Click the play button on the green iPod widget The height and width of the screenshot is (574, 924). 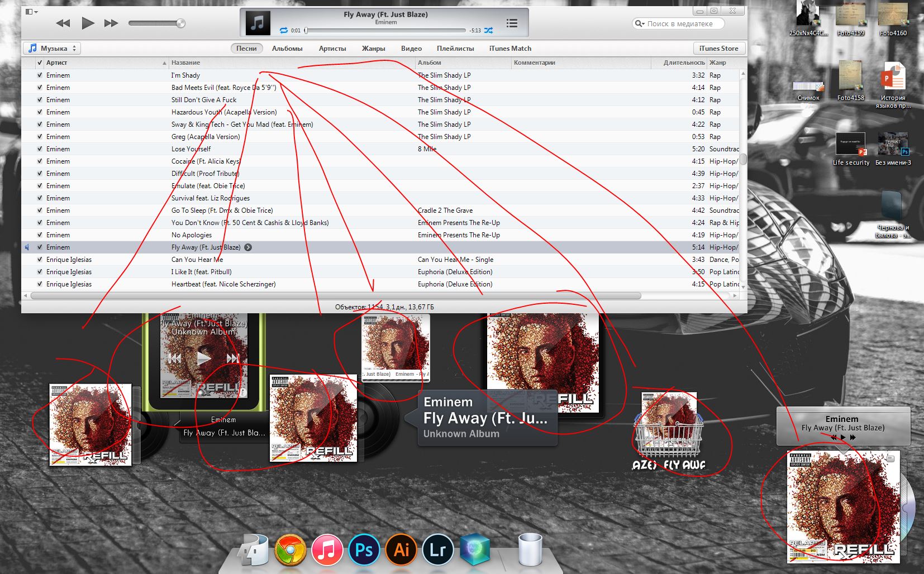click(x=204, y=358)
